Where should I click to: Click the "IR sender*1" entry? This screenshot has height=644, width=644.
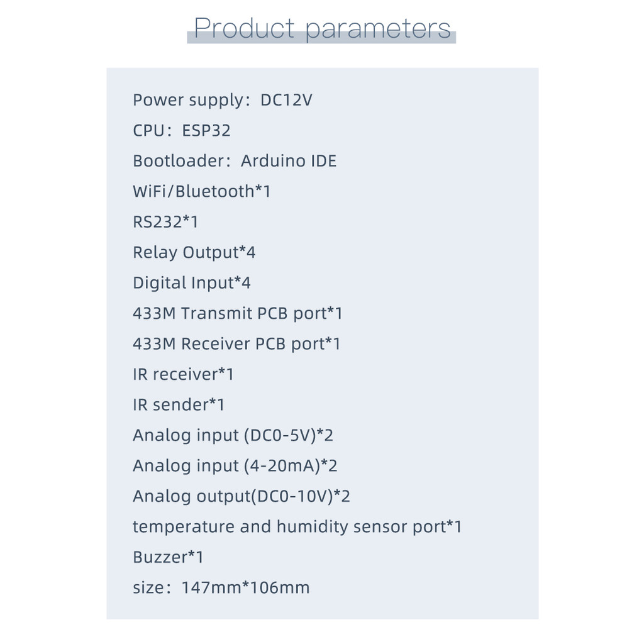click(179, 404)
